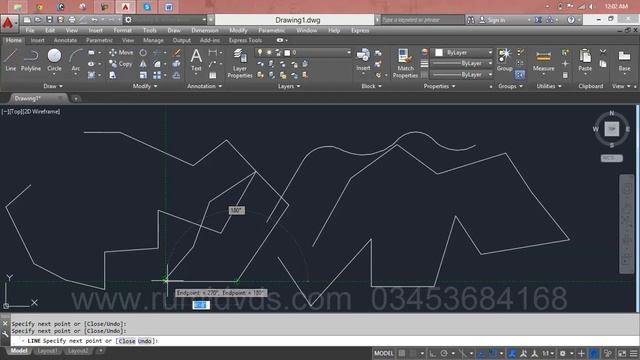Click the Copy tool
Screen dimensions: 640x360
click(121, 64)
